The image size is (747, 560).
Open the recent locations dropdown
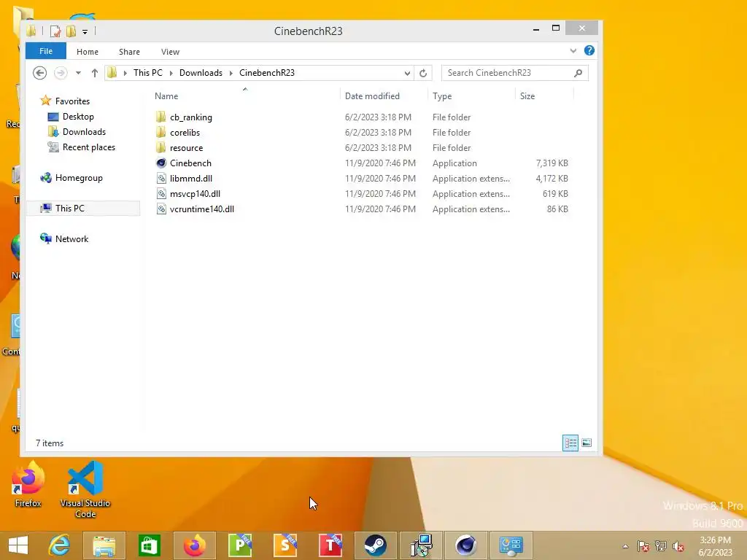point(78,73)
